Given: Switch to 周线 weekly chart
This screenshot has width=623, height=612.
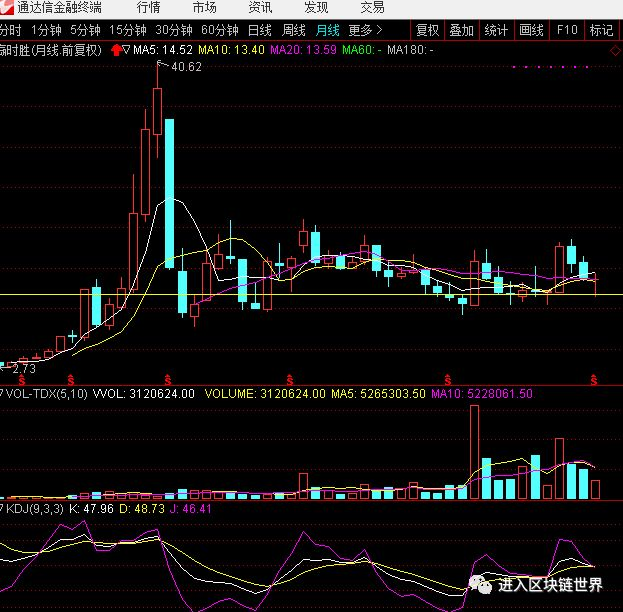Looking at the screenshot, I should [294, 30].
